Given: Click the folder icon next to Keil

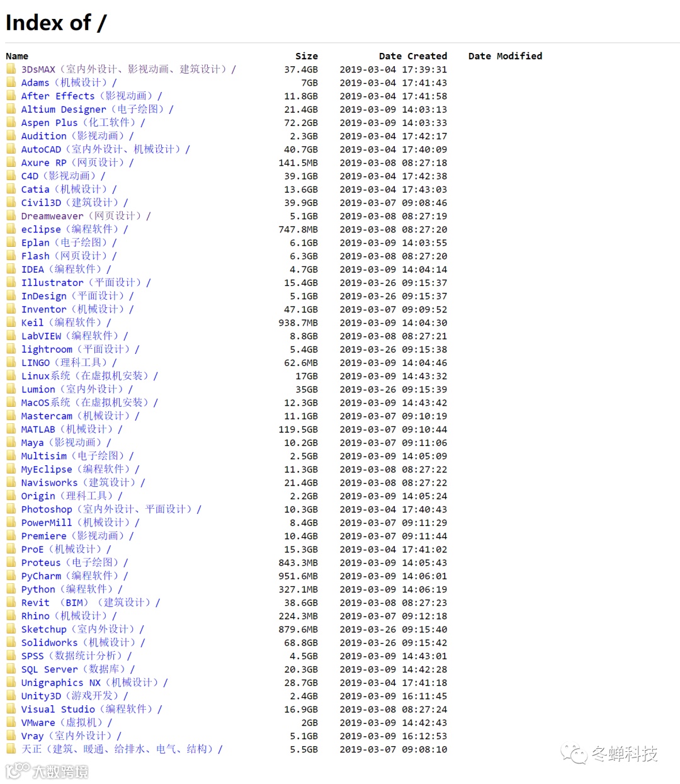Looking at the screenshot, I should (11, 322).
